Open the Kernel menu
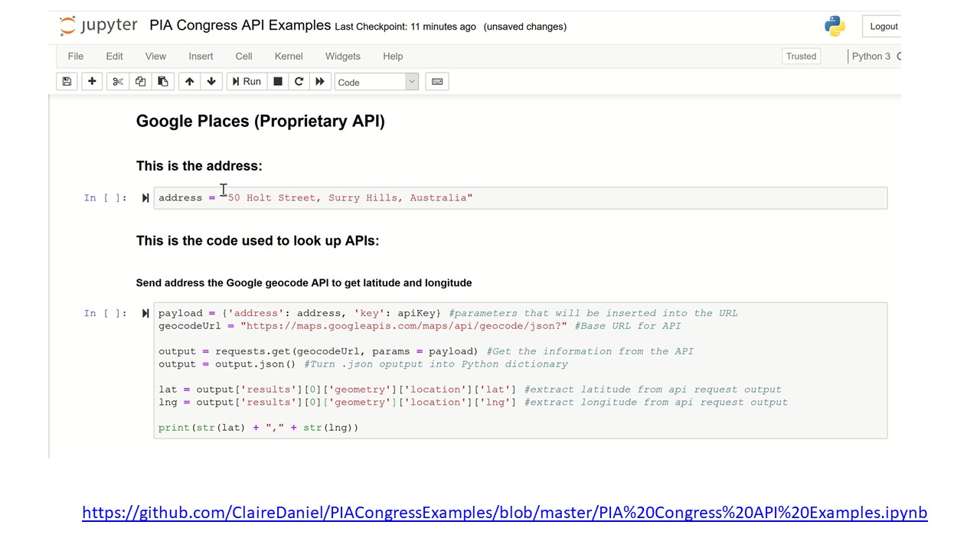 tap(289, 56)
